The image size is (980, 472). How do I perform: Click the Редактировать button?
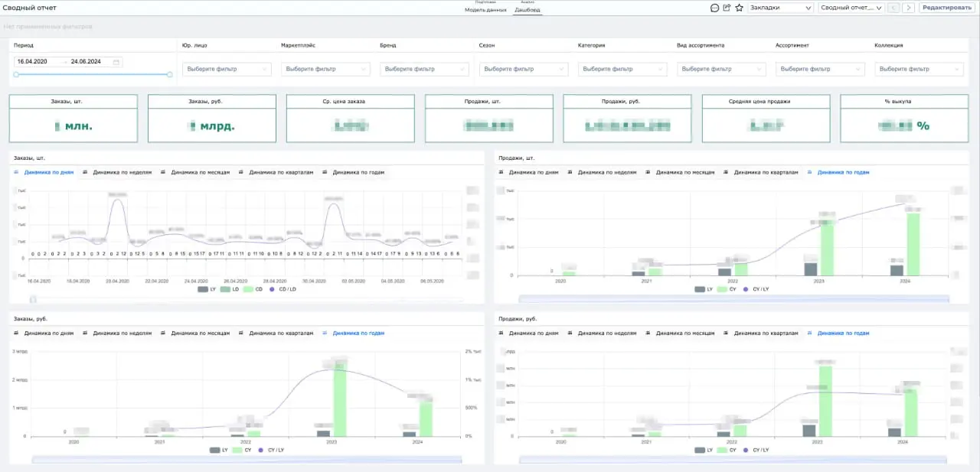point(946,8)
